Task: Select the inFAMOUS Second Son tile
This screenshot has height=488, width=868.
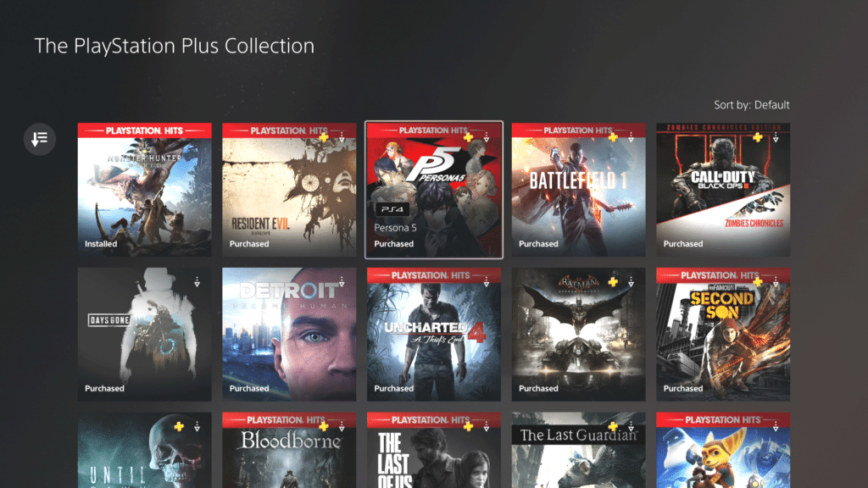Action: point(723,334)
